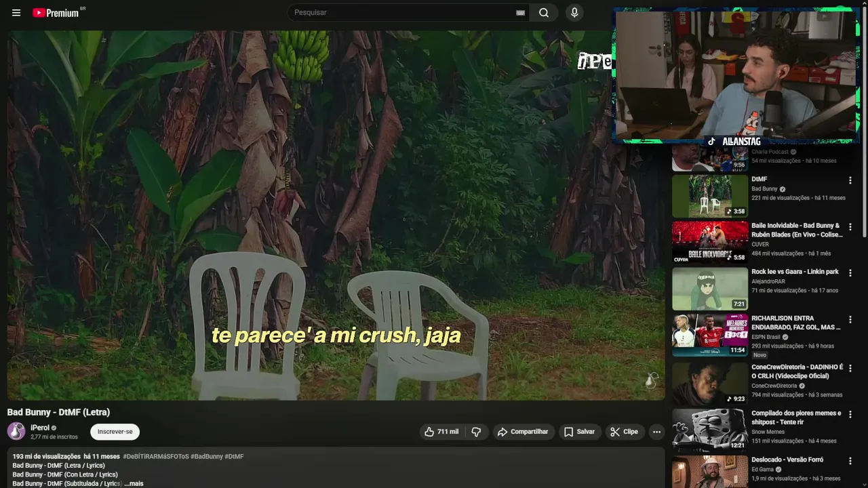Open the on-screen keyboard in search box

point(520,13)
